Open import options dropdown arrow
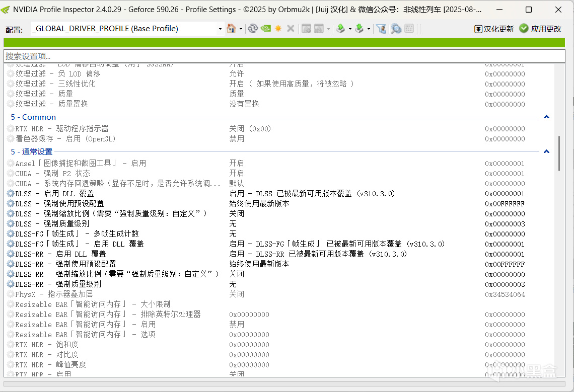Viewport: 574px width, 392px height. pos(369,29)
